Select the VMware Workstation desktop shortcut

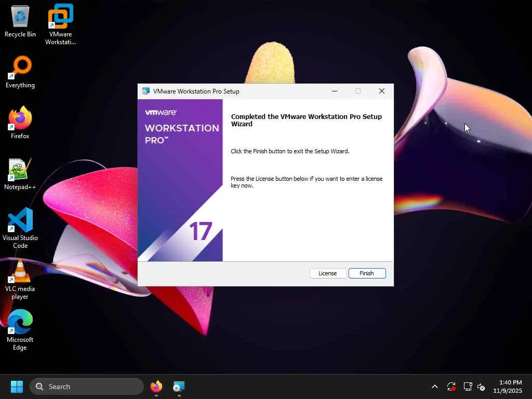pos(60,24)
